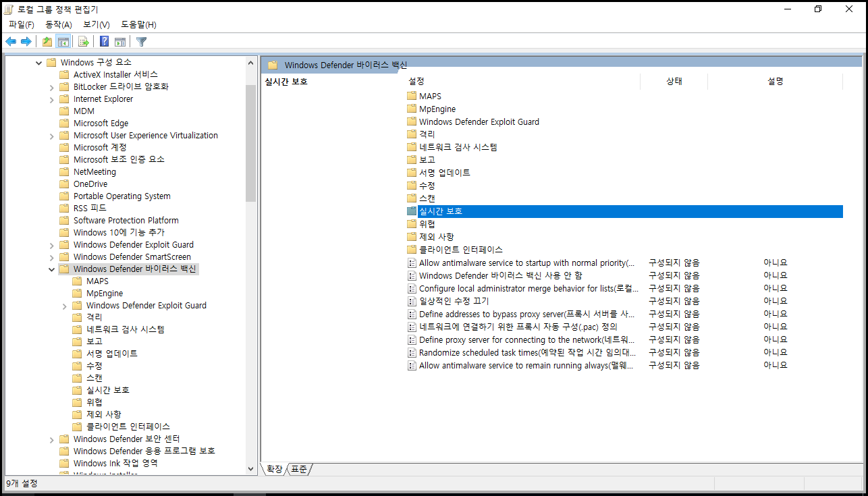Select Windows Ink 작업 영역 tree item
868x496 pixels.
(x=115, y=464)
